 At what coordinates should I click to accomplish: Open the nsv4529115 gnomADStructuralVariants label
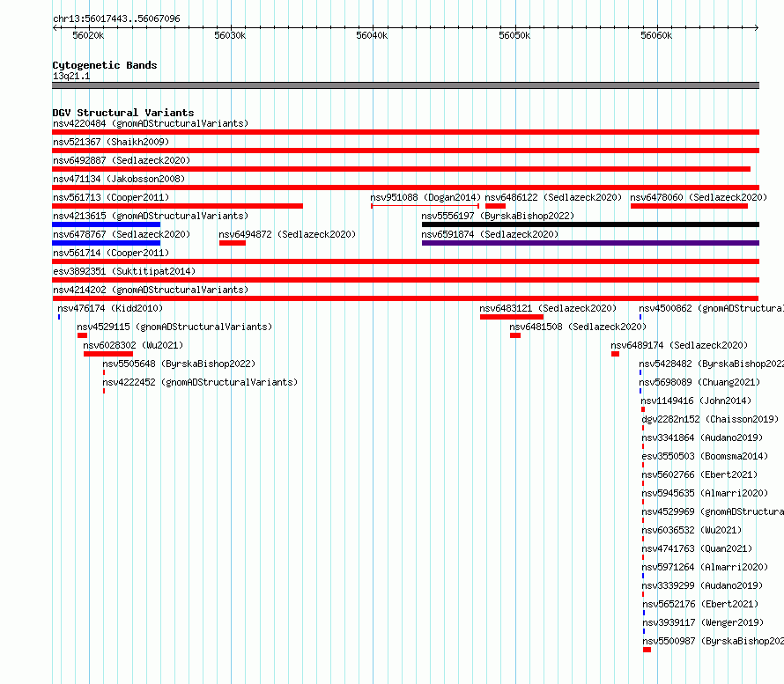click(x=174, y=327)
